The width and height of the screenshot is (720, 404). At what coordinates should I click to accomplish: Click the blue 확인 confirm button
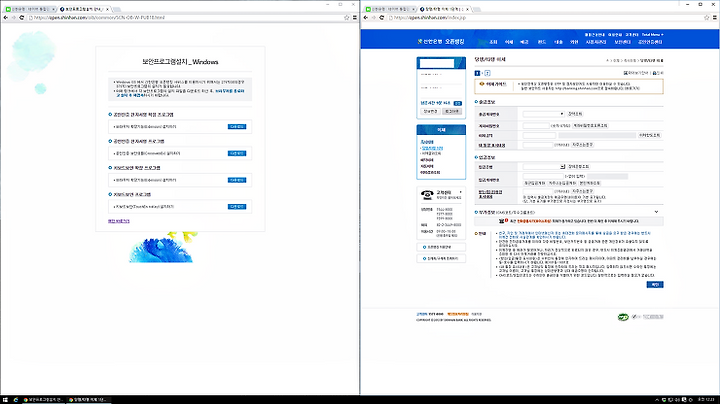tap(655, 285)
